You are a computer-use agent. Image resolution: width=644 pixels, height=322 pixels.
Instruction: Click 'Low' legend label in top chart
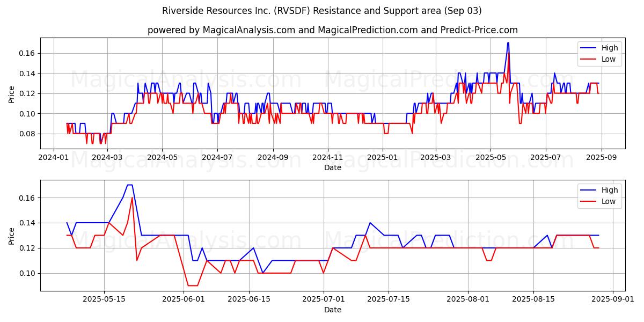609,59
